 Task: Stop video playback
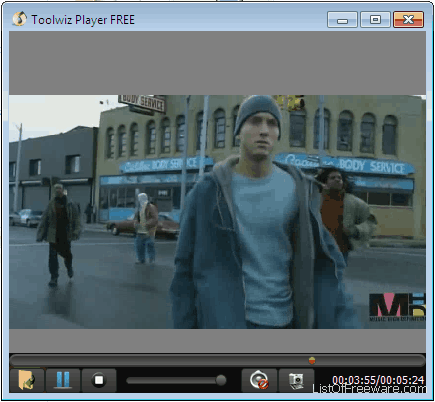pos(99,380)
